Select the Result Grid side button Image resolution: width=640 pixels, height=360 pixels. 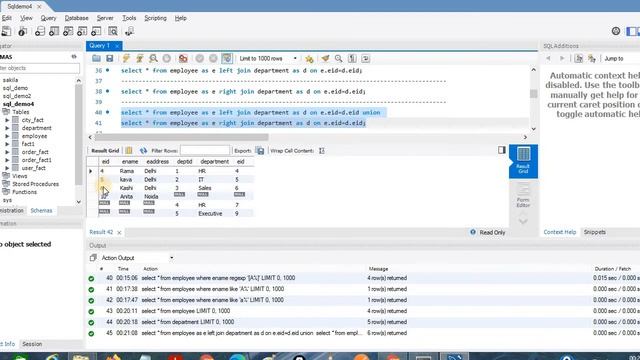[523, 161]
